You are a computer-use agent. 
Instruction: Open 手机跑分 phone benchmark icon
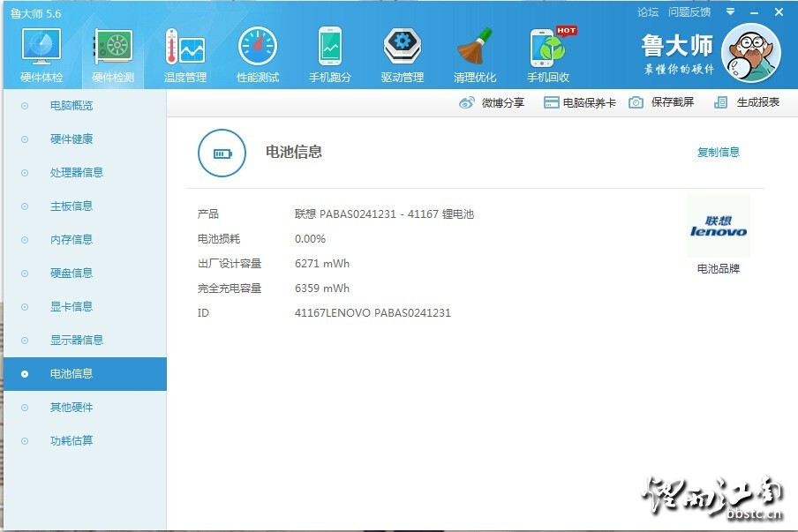point(330,47)
